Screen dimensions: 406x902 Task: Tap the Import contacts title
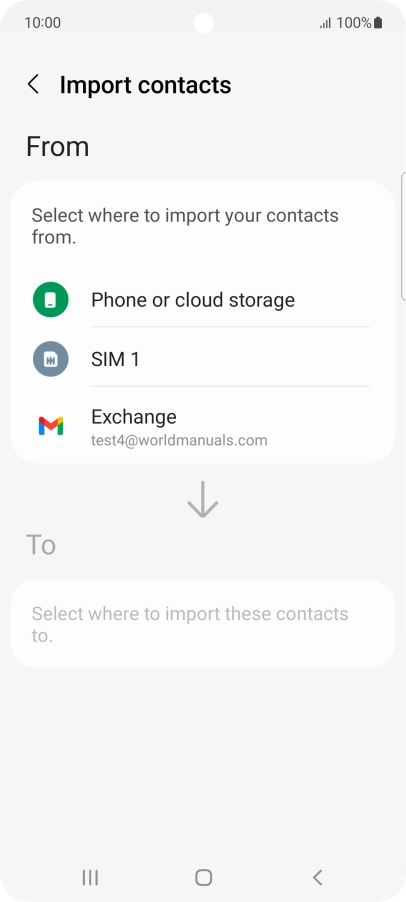(x=145, y=85)
